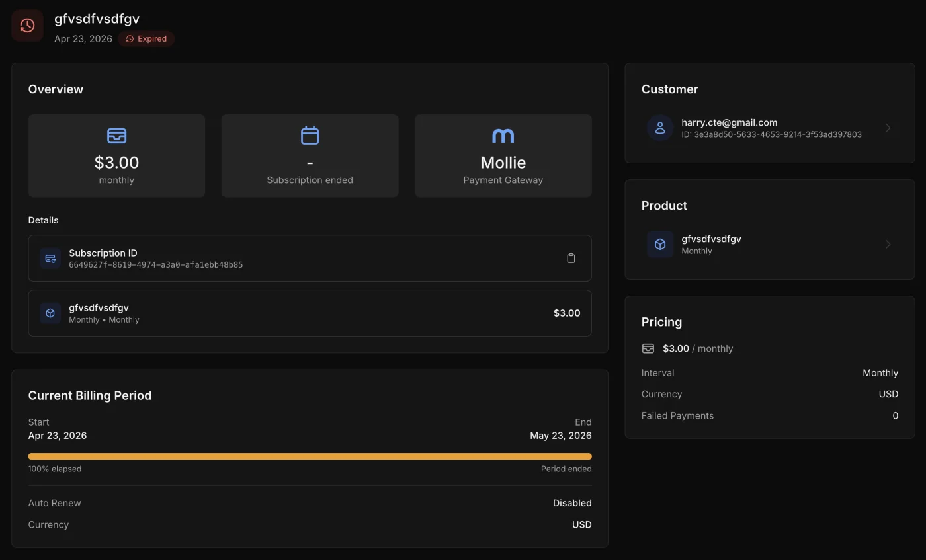Click the start date Apr 23, 2026 in billing period
926x560 pixels.
click(58, 436)
